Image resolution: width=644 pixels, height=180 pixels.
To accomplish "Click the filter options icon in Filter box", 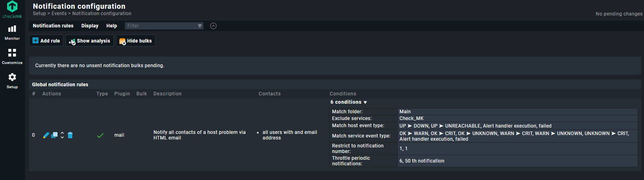I will [x=200, y=26].
